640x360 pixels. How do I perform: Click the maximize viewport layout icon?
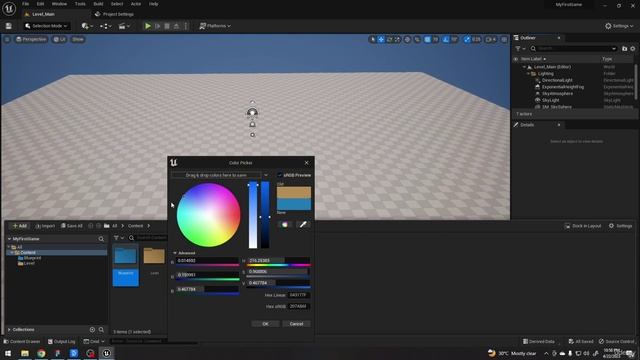coord(504,39)
